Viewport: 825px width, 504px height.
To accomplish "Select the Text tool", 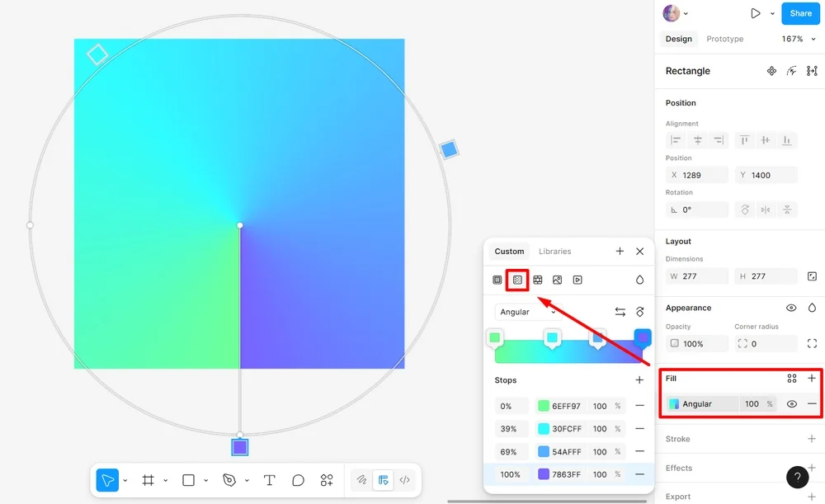I will click(x=270, y=480).
